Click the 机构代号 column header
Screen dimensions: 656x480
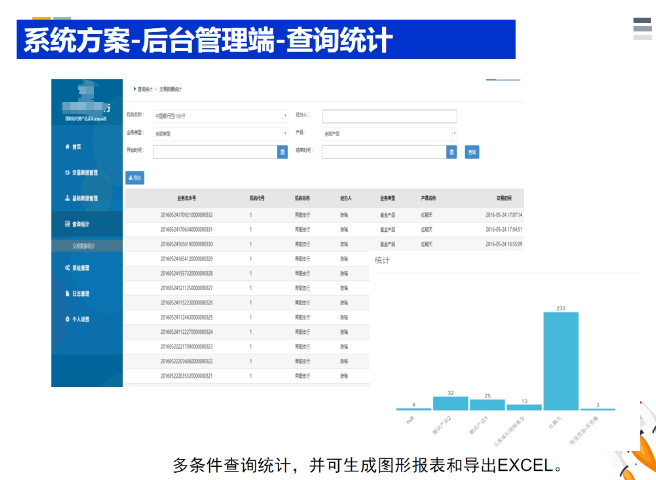[257, 198]
